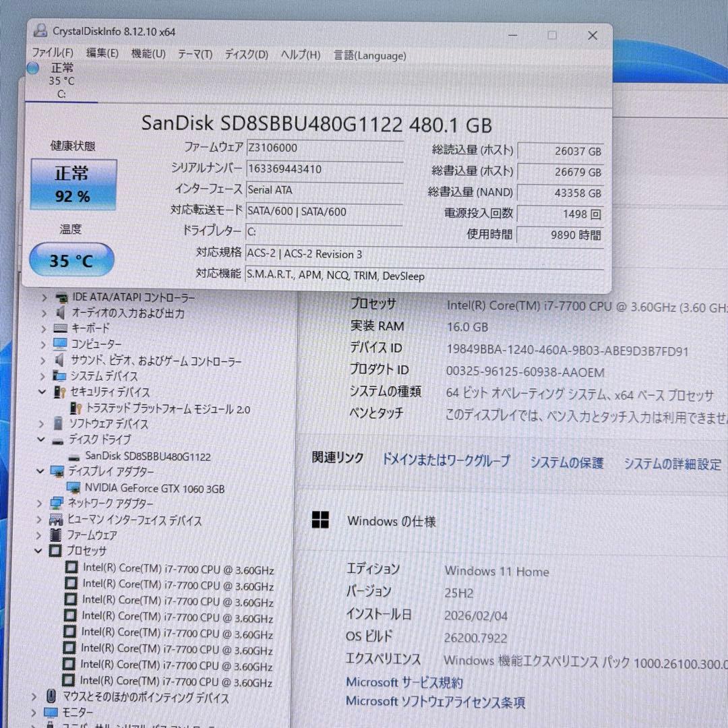Click the セキュリティ デバイス key icon

[x=59, y=392]
